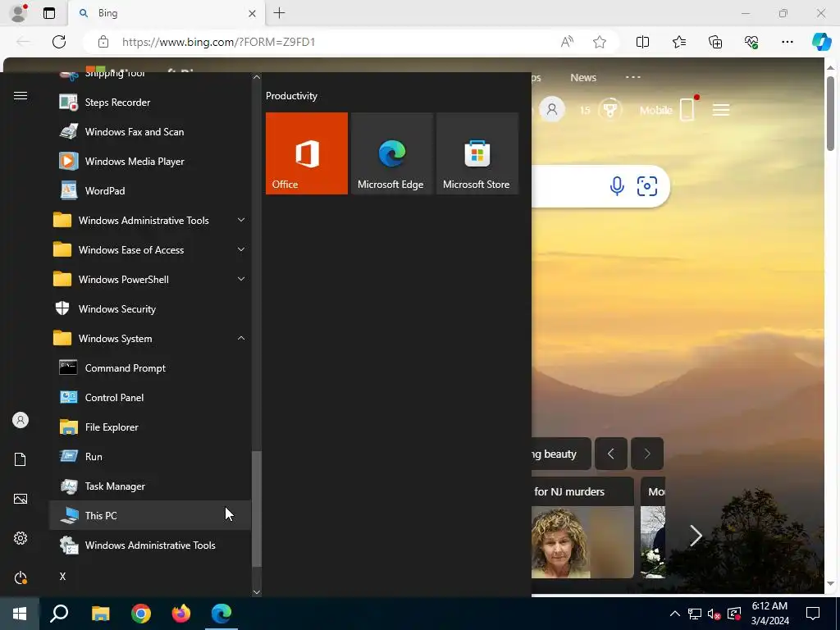
Task: Click the Start app list scrollbar
Action: tap(257, 509)
